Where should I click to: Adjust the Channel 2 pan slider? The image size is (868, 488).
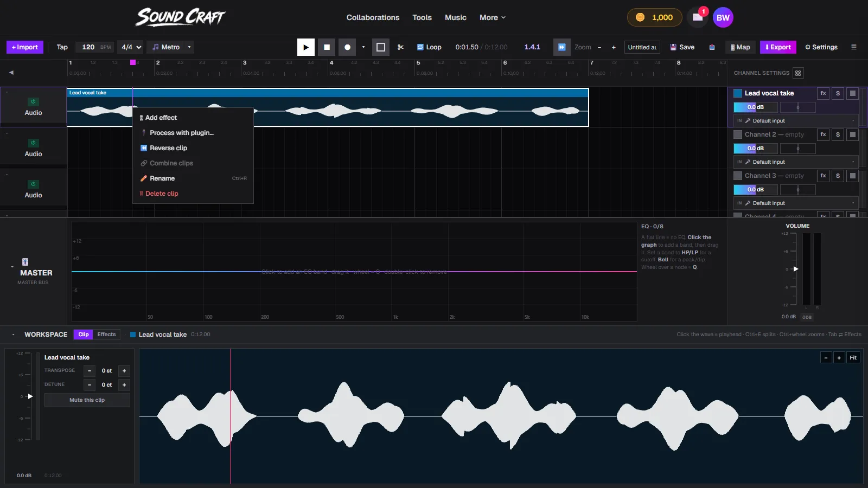click(x=797, y=149)
